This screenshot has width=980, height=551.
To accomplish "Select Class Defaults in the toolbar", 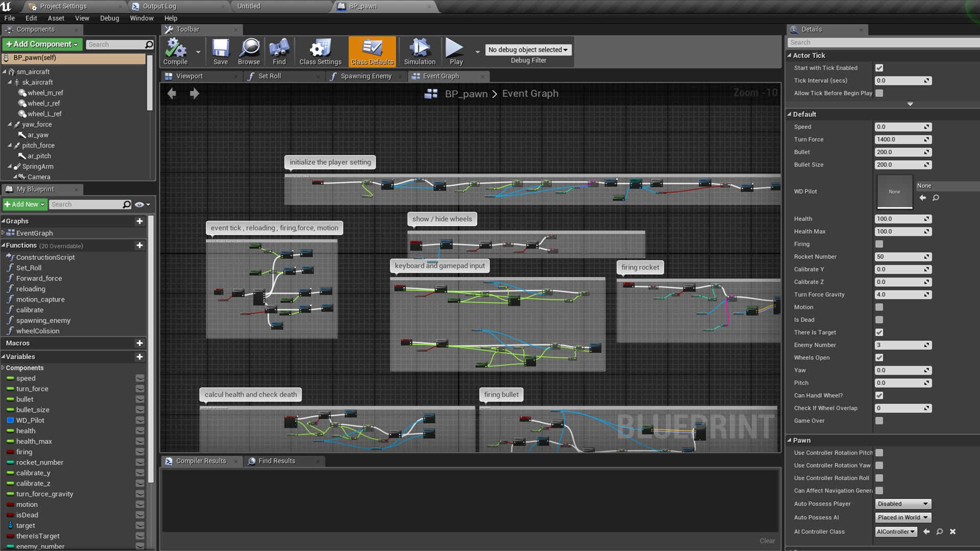I will point(372,51).
